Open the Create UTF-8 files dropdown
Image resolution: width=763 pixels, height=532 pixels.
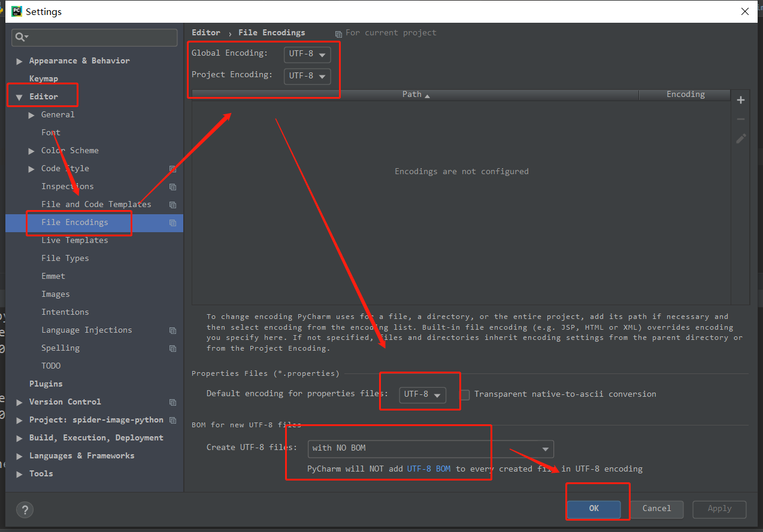point(431,448)
